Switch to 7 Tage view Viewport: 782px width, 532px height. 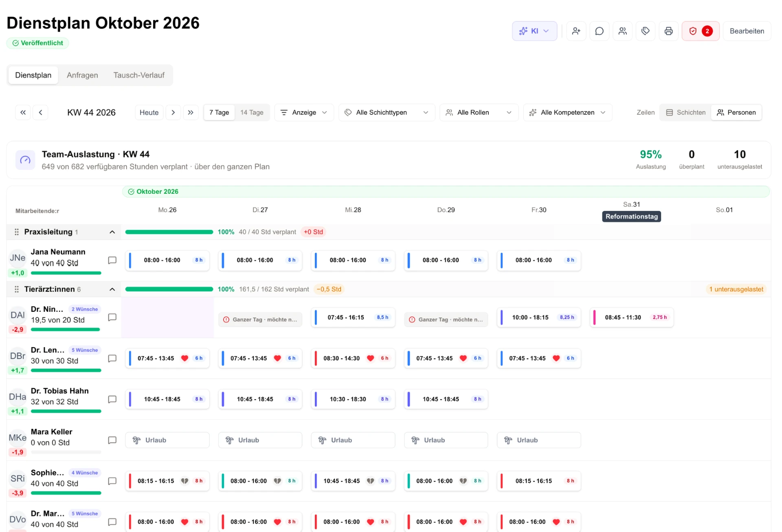pyautogui.click(x=219, y=112)
